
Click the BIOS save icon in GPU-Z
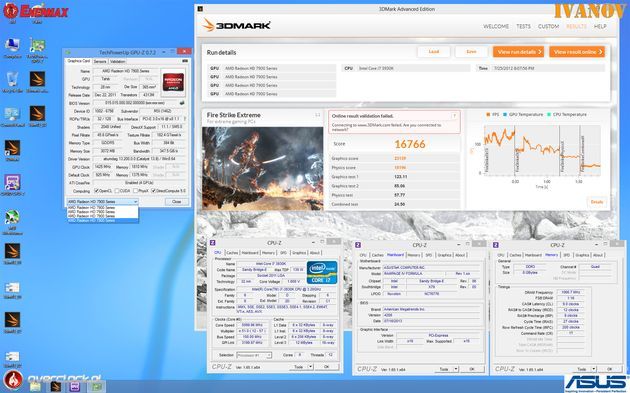click(x=182, y=103)
